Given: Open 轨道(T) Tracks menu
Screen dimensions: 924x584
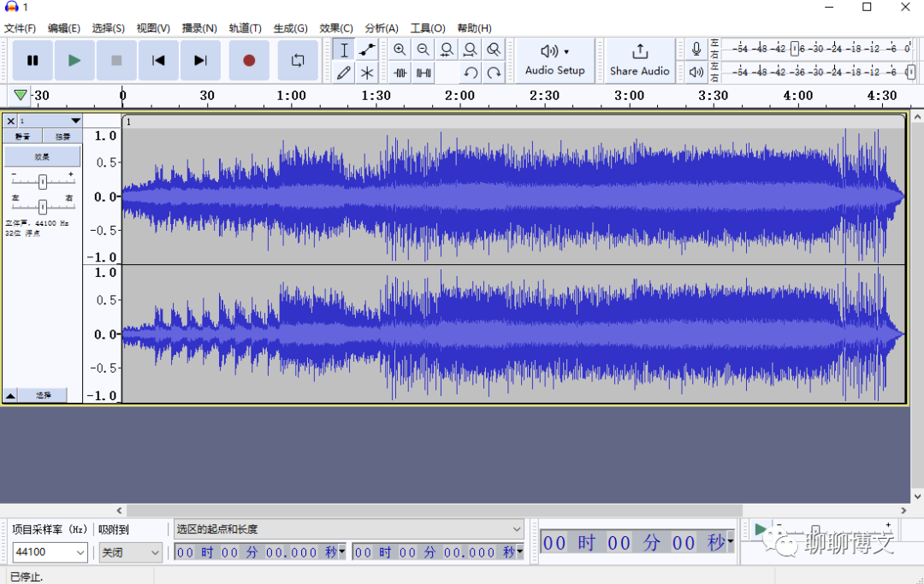Looking at the screenshot, I should pyautogui.click(x=246, y=28).
